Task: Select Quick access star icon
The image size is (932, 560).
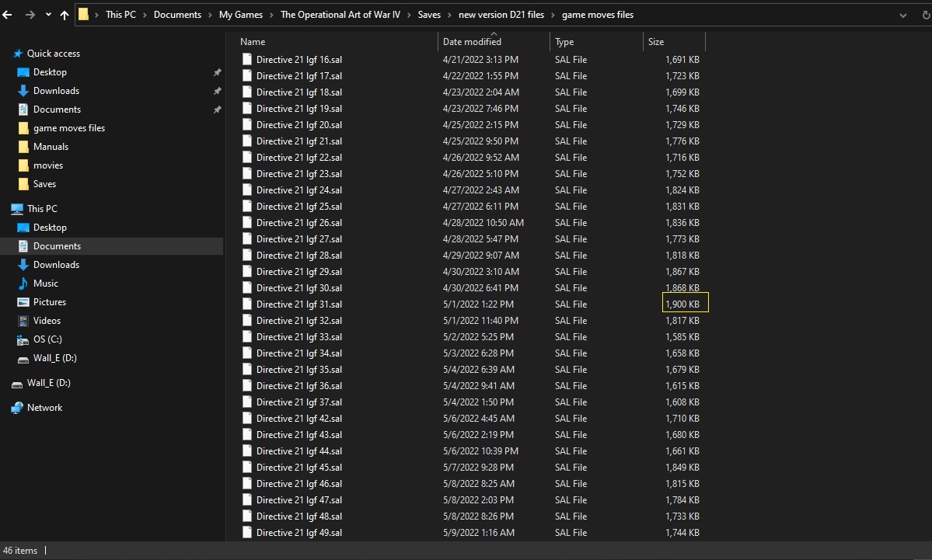Action: click(x=18, y=54)
